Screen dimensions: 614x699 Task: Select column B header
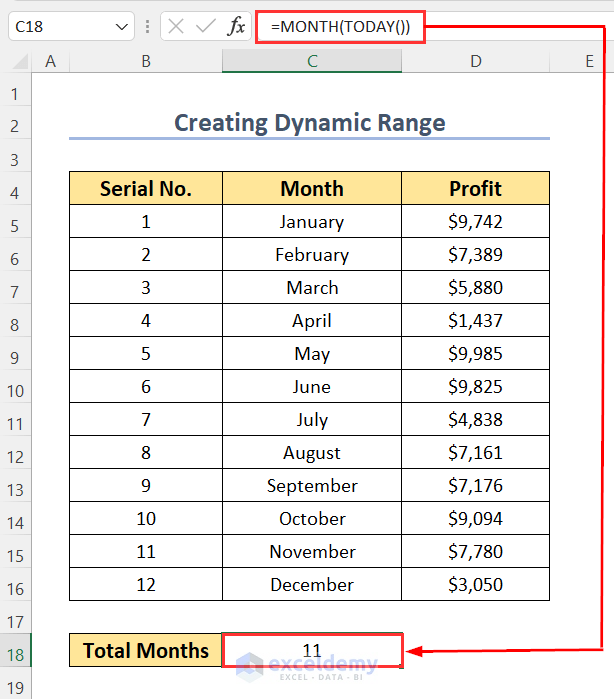[x=146, y=62]
